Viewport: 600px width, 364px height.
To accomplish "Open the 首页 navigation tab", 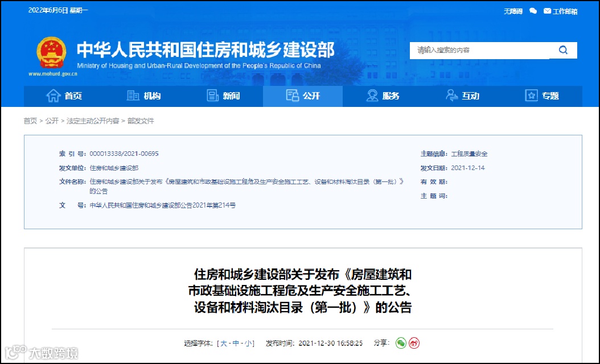I will point(64,96).
